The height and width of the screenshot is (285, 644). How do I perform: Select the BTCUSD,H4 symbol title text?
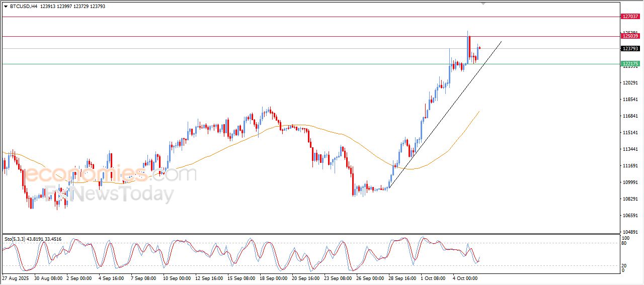click(24, 7)
